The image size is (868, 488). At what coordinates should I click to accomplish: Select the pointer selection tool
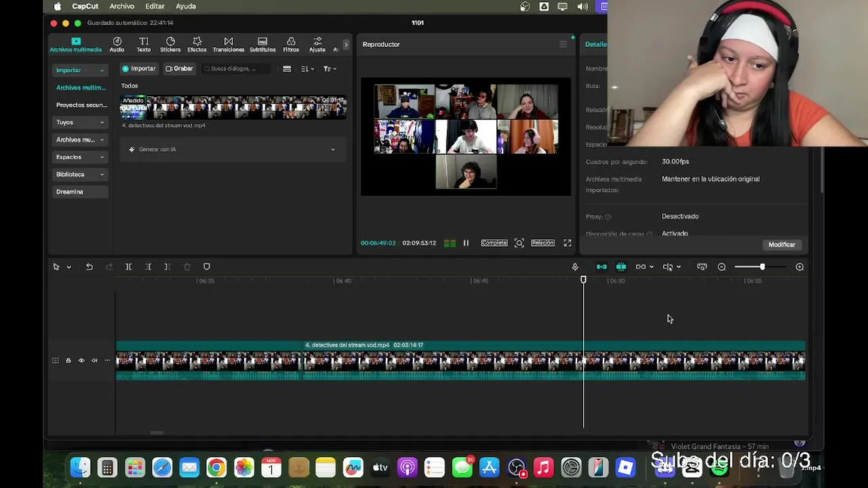[x=56, y=267]
